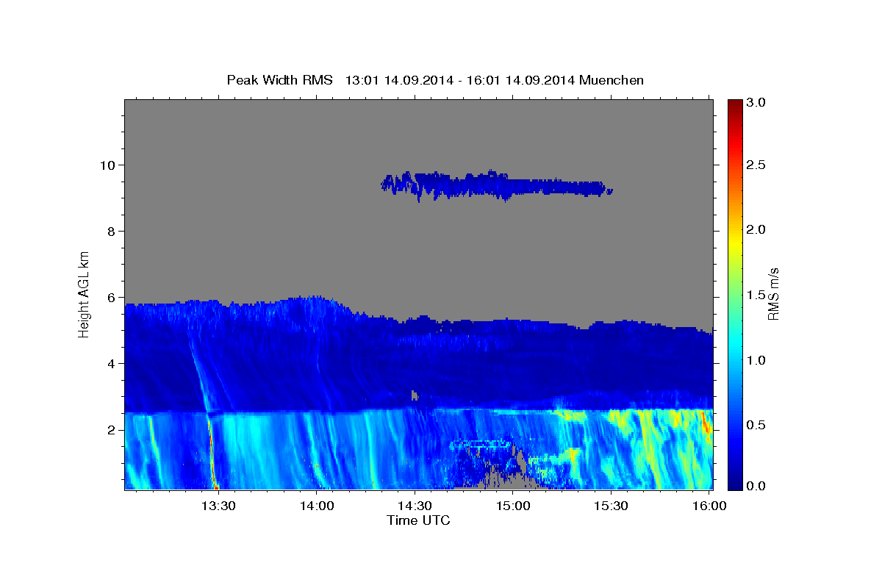Click the colorbar label '1.0'
Screen dimensions: 882x588
[x=757, y=360]
